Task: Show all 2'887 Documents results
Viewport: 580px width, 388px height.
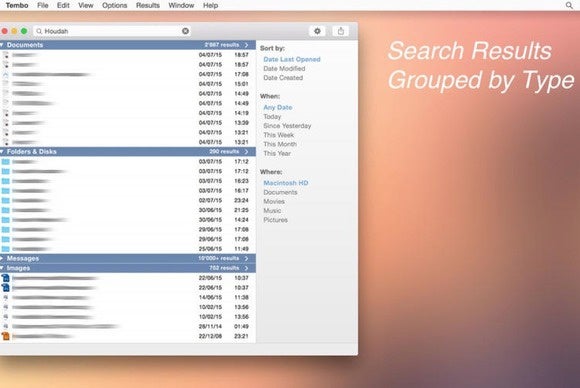Action: (x=246, y=45)
